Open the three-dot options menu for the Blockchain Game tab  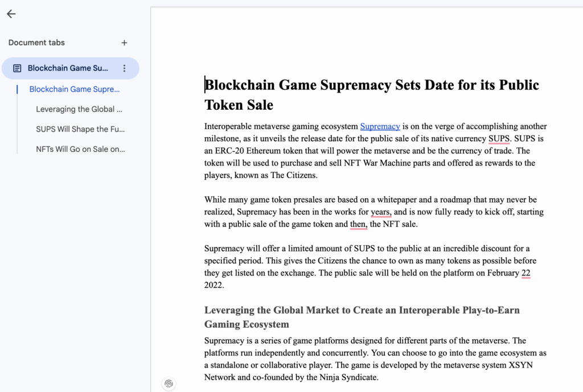124,68
